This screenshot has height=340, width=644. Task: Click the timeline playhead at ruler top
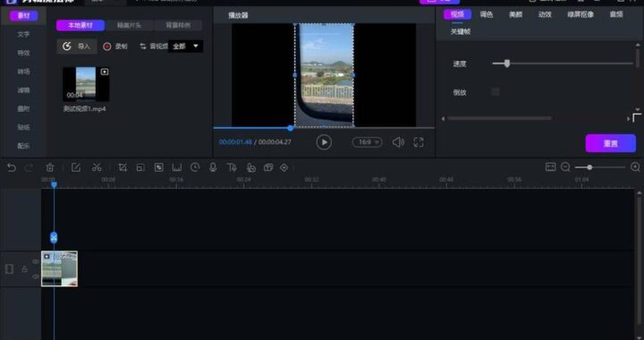coord(54,185)
